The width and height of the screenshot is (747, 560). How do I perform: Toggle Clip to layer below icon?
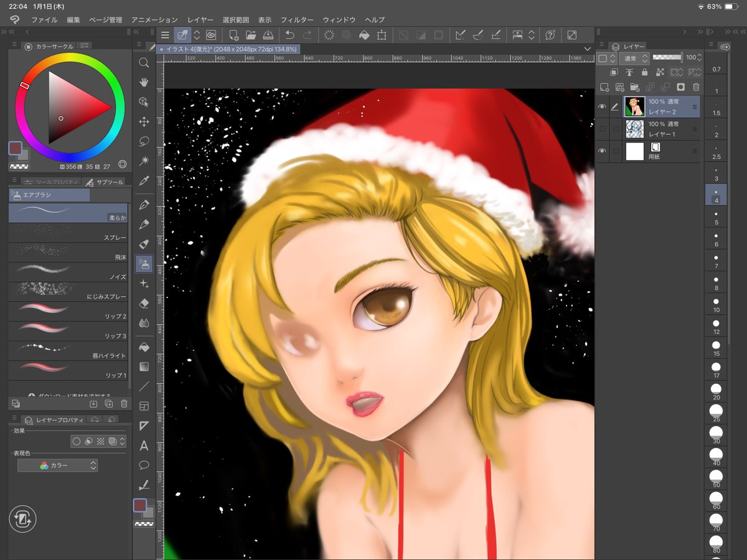pos(614,73)
